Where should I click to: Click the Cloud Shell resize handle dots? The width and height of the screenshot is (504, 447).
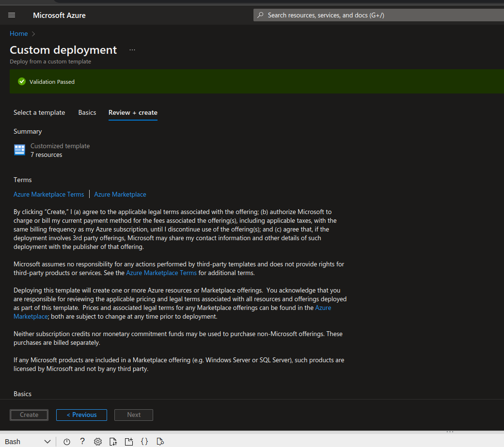click(450, 432)
